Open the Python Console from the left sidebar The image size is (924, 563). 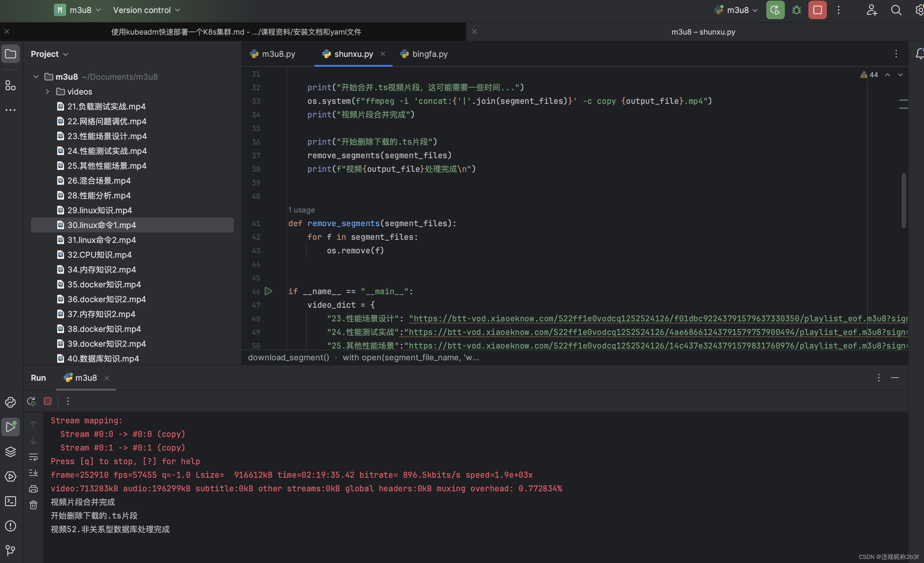(10, 402)
